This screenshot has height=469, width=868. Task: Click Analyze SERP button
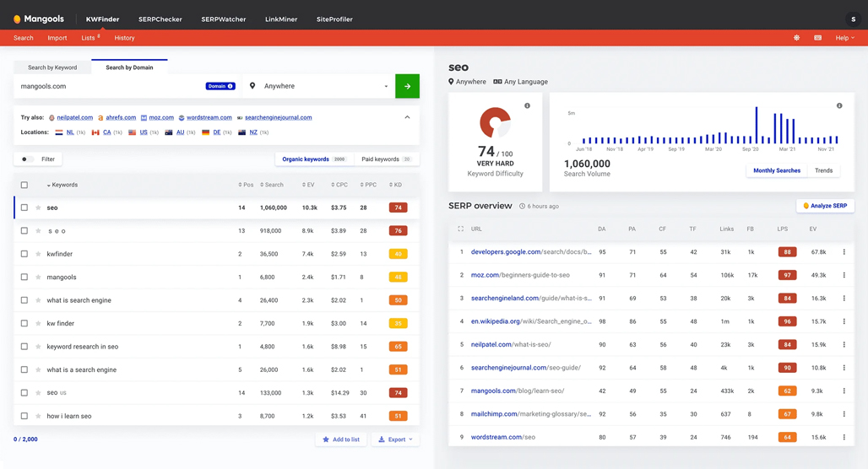[826, 206]
